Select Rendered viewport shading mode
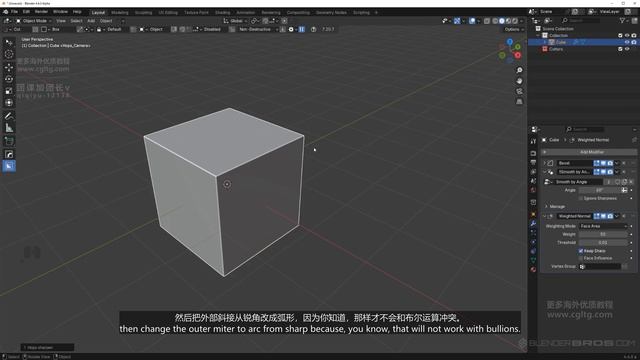 click(515, 21)
